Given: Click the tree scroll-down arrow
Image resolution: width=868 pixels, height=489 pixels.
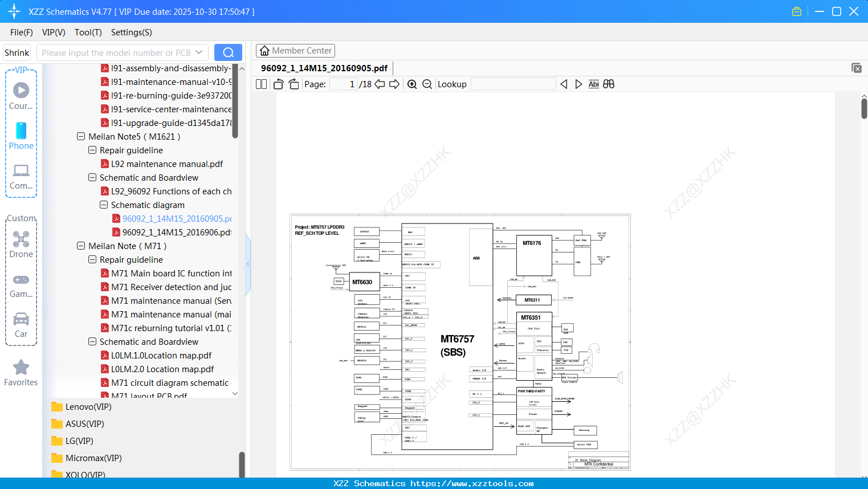Looking at the screenshot, I should point(235,393).
